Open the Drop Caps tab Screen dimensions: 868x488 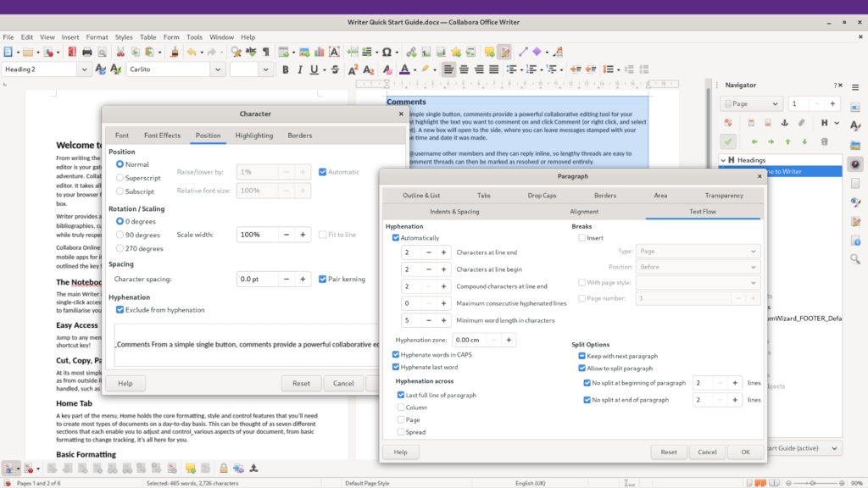542,196
